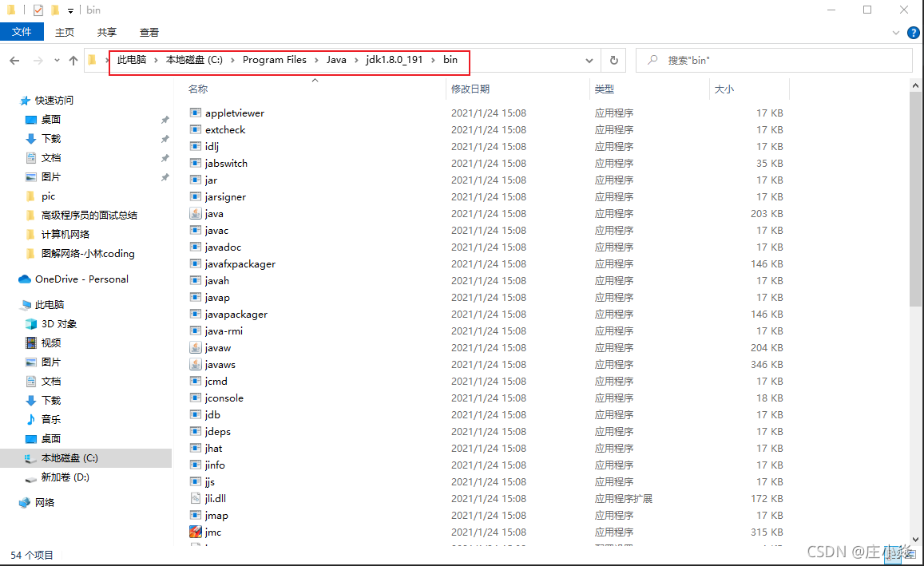Open the 查看 ribbon tab
924x566 pixels.
point(149,33)
